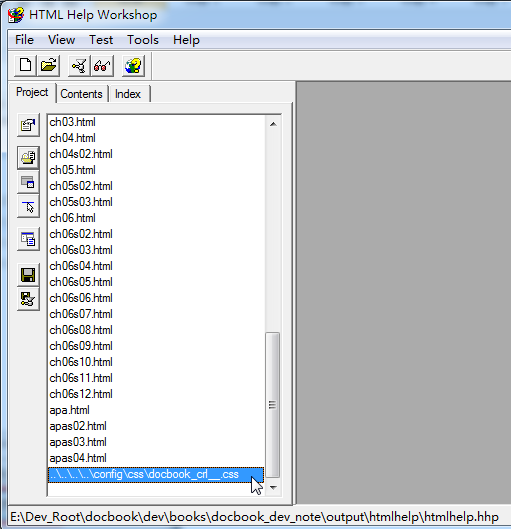Open the Help menu

[x=186, y=40]
